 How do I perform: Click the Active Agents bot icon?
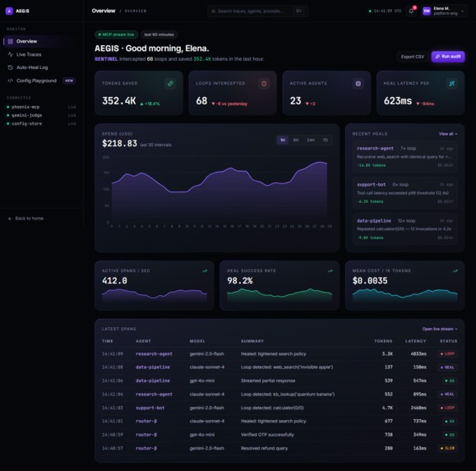(x=358, y=84)
